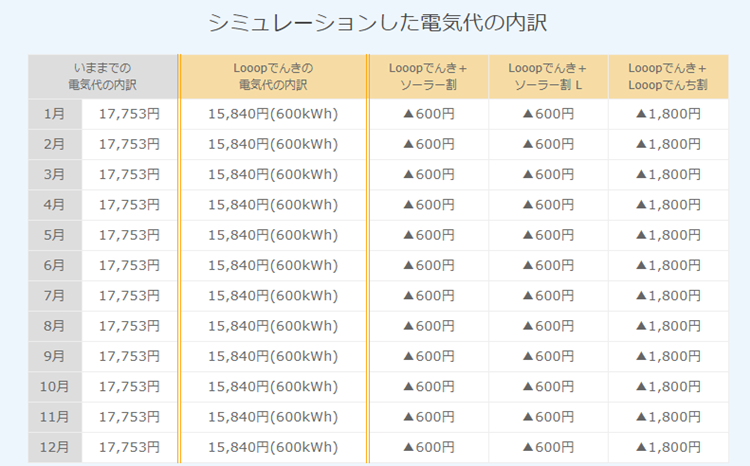Screen dimensions: 750x466
Task: Select the 12月 row label
Action: point(55,447)
